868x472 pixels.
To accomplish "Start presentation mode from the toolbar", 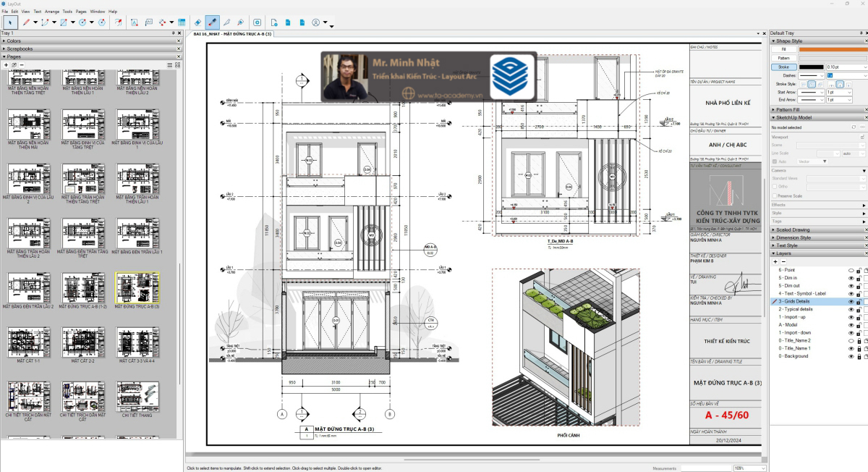I will tap(258, 22).
